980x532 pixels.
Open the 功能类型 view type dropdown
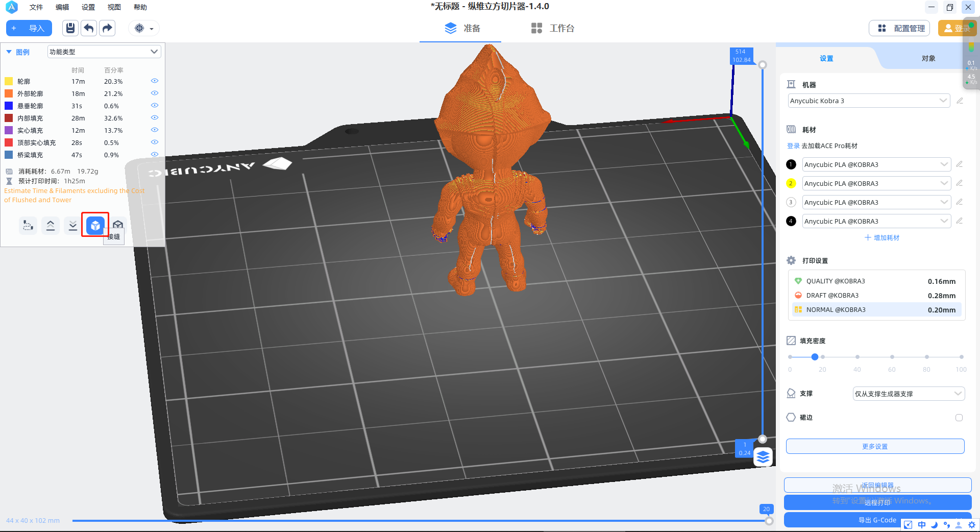(104, 52)
